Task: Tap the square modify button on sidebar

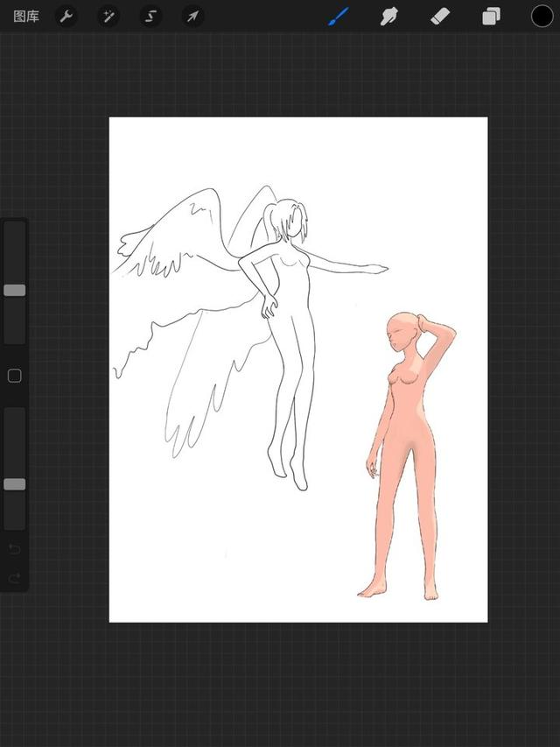Action: (15, 376)
